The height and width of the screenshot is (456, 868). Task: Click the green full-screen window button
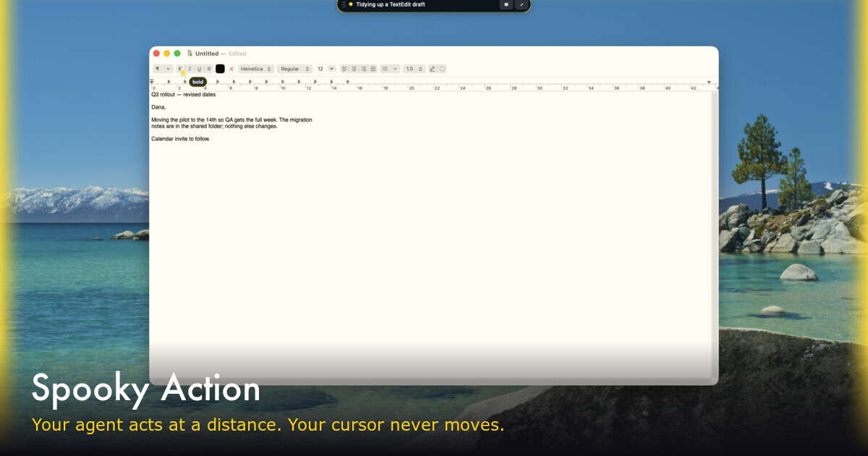[x=177, y=54]
